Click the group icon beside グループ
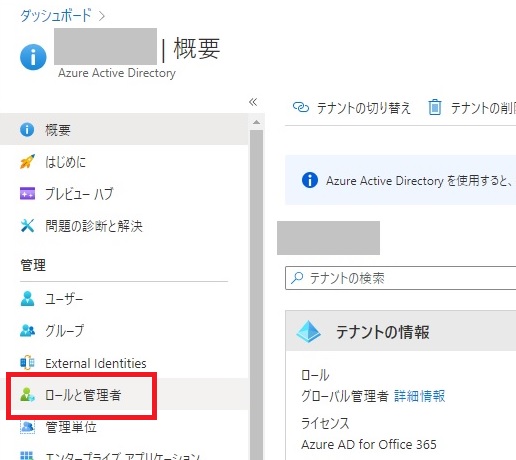Viewport: 516px width, 460px height. point(27,330)
